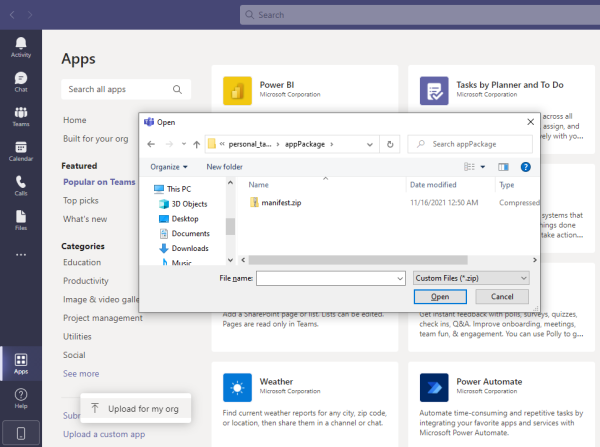Click the mobile device icon at sidebar bottom

pos(21,433)
